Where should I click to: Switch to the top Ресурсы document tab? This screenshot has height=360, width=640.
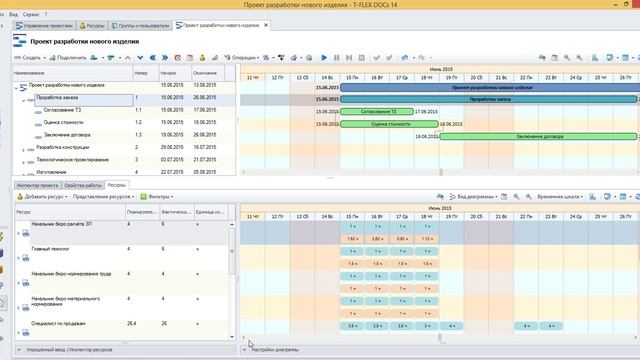click(92, 26)
